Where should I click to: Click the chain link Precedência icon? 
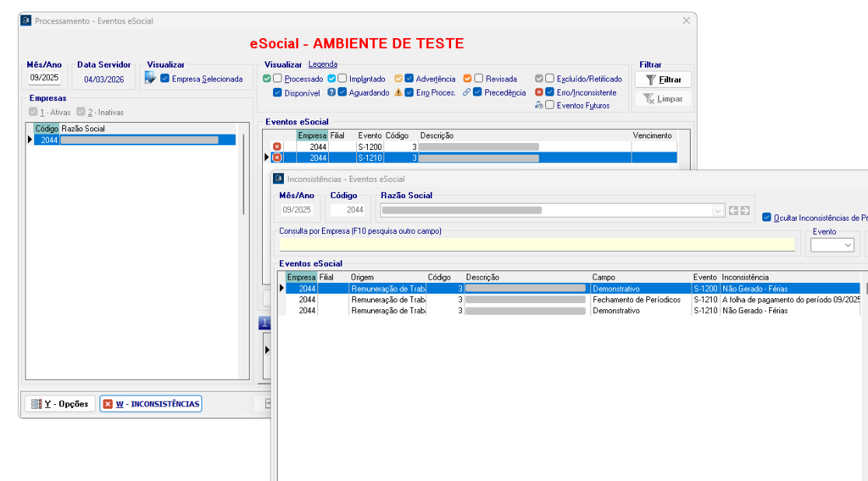coord(467,92)
